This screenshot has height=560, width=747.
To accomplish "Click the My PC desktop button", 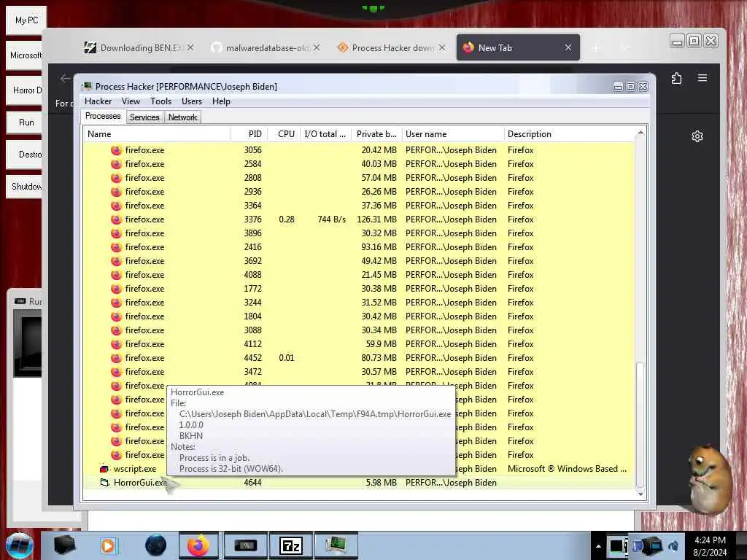I will 27,20.
